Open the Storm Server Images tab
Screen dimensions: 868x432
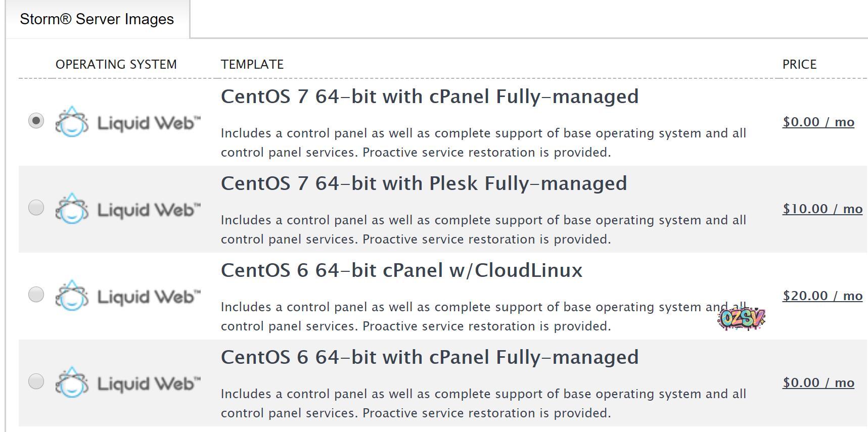[x=97, y=19]
